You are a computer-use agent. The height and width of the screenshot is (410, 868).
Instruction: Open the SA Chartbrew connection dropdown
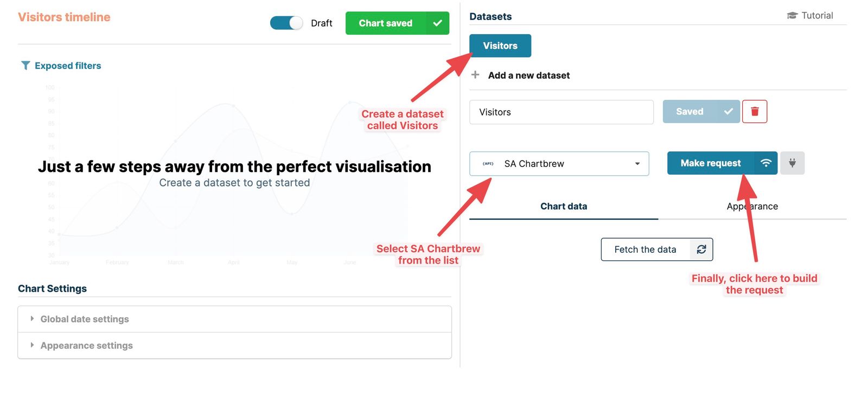pos(638,163)
